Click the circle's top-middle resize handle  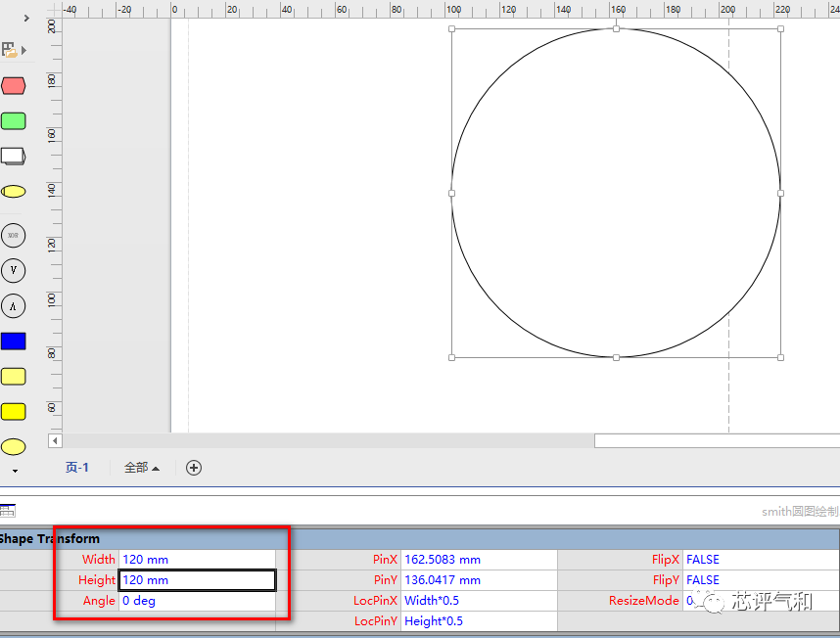coord(616,29)
